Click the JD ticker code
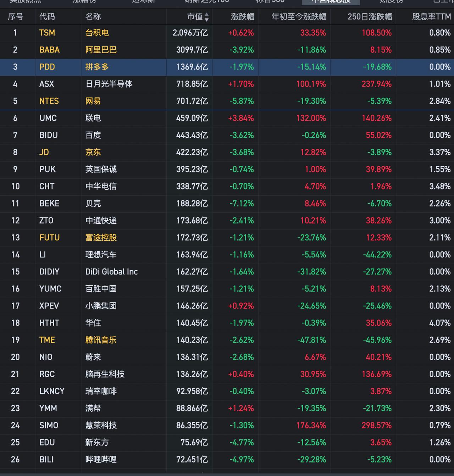454x476 pixels. 44,152
